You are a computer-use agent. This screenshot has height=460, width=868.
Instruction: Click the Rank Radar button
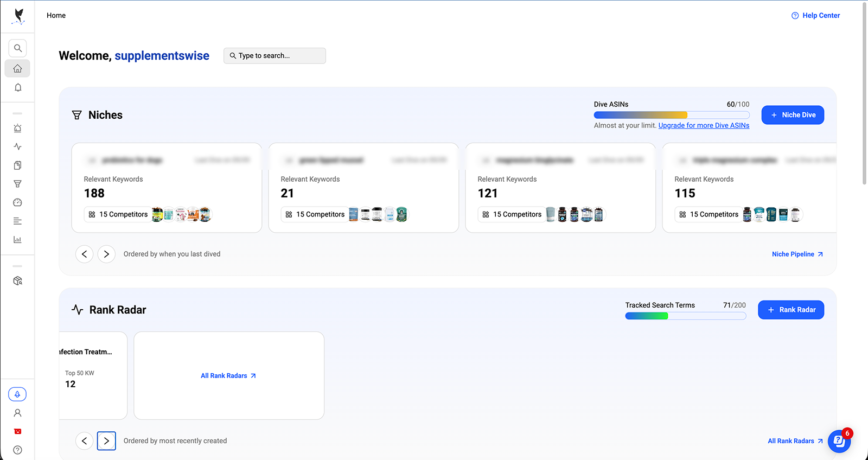(x=791, y=310)
